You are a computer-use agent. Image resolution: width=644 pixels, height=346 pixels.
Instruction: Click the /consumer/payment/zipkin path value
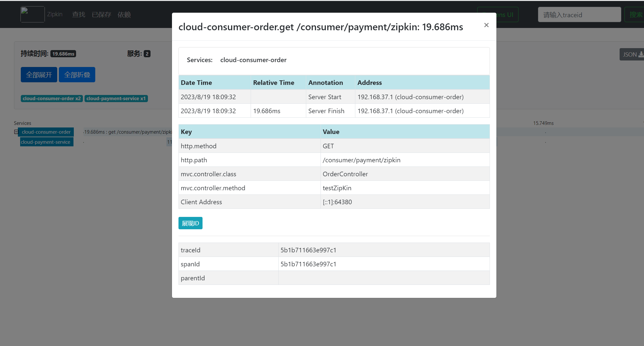point(361,160)
